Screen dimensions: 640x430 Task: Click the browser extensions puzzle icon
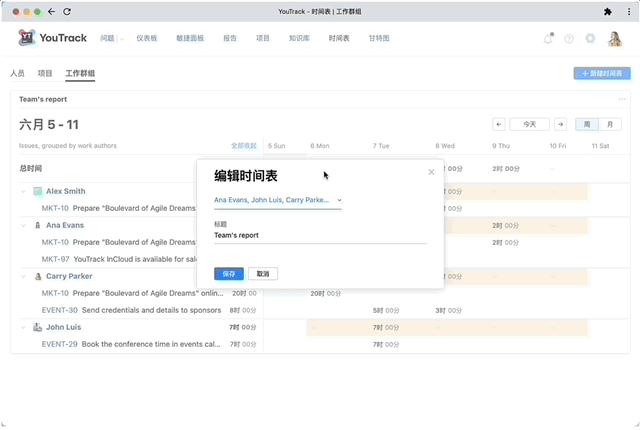pos(608,11)
